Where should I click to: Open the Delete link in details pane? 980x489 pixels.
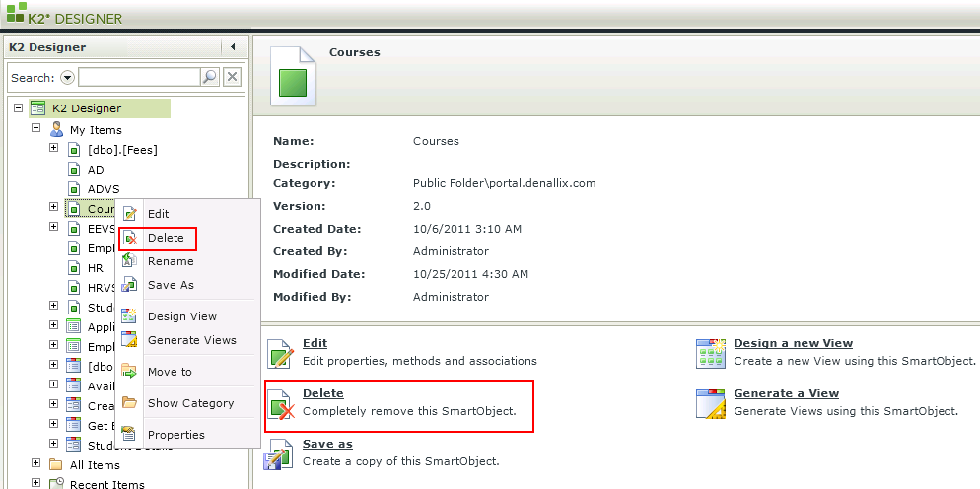pyautogui.click(x=323, y=393)
